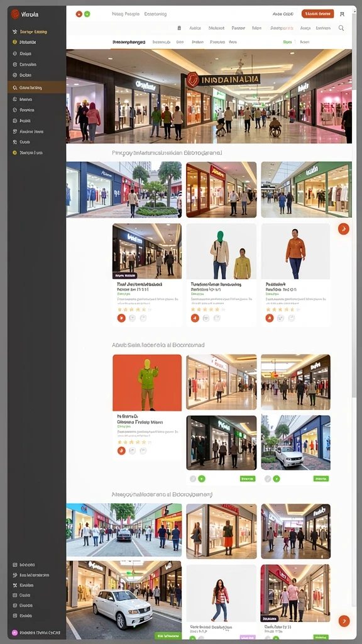Image resolution: width=362 pixels, height=644 pixels.
Task: Click the orange round button under the orange-shirt person card
Action: tap(269, 318)
